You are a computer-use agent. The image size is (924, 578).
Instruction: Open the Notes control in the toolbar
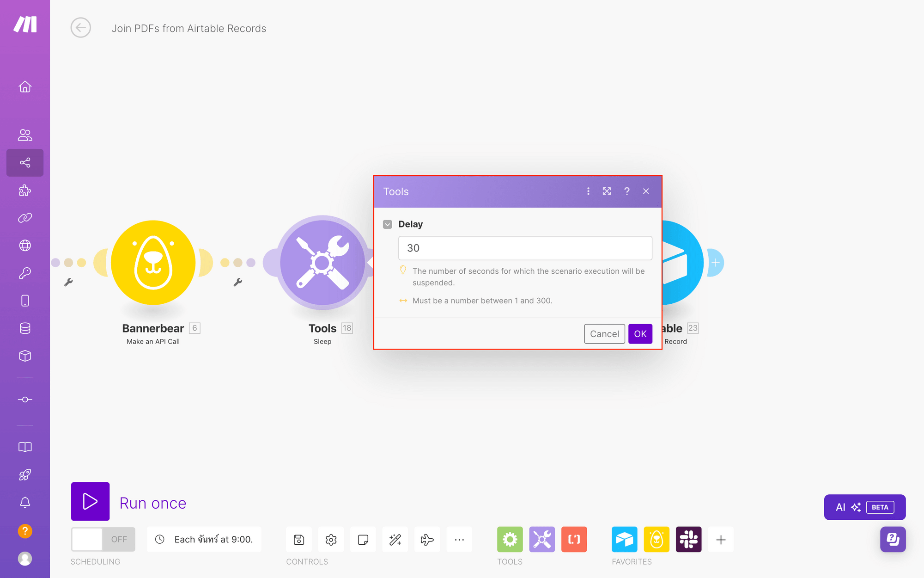(363, 540)
